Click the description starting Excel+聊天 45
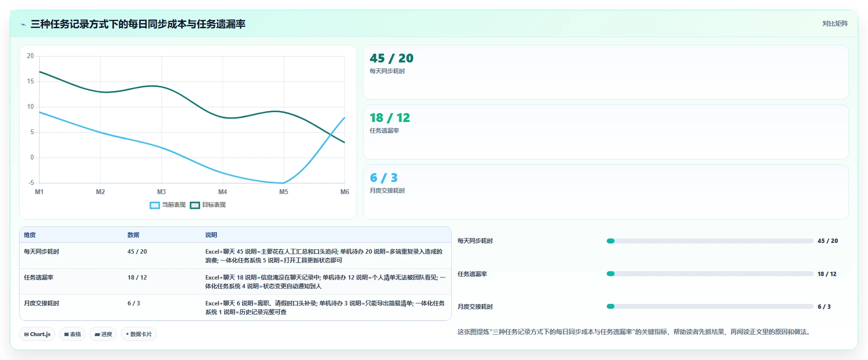This screenshot has width=868, height=360. 324,256
